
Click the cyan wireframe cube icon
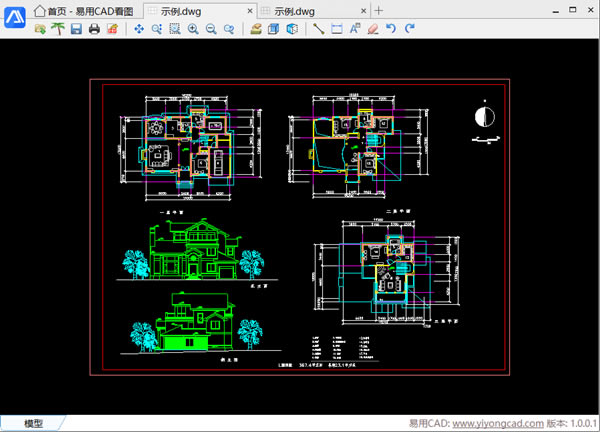click(292, 29)
